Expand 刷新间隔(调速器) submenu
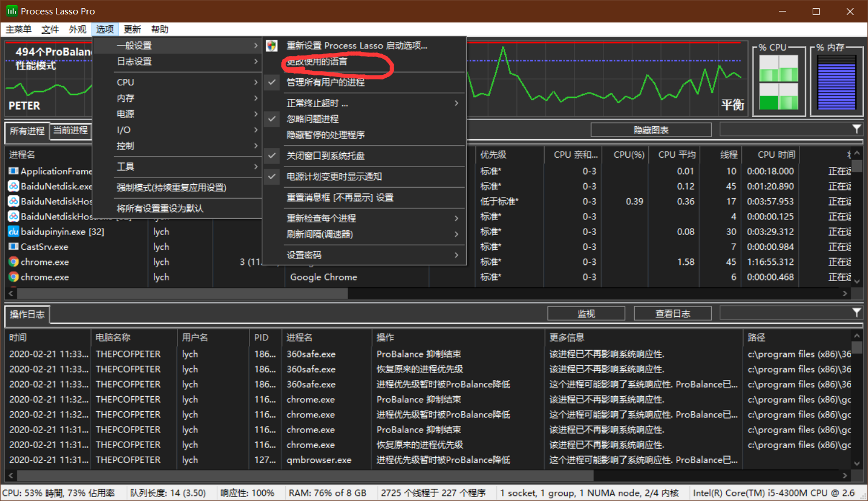This screenshot has width=868, height=501. [364, 234]
